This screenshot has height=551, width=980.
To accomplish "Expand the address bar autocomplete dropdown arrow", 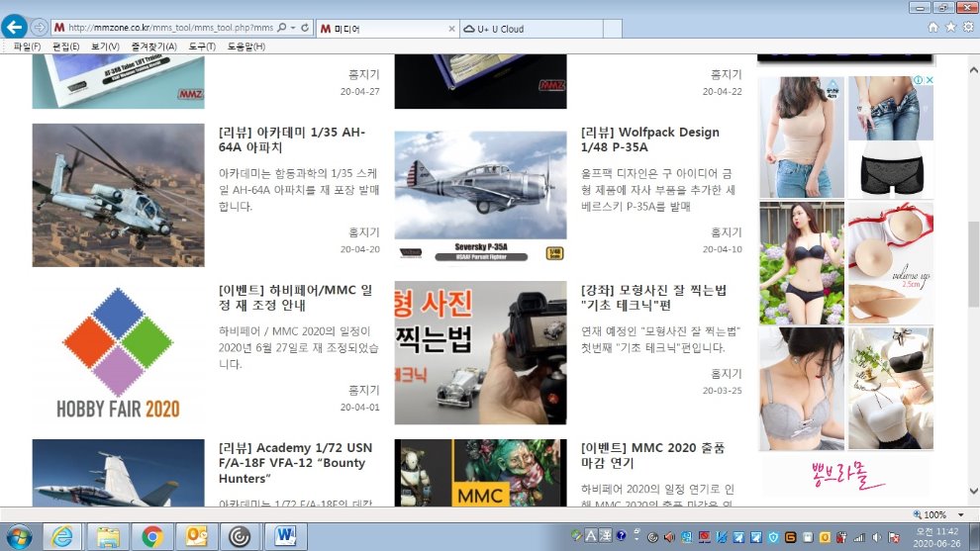I will (293, 29).
